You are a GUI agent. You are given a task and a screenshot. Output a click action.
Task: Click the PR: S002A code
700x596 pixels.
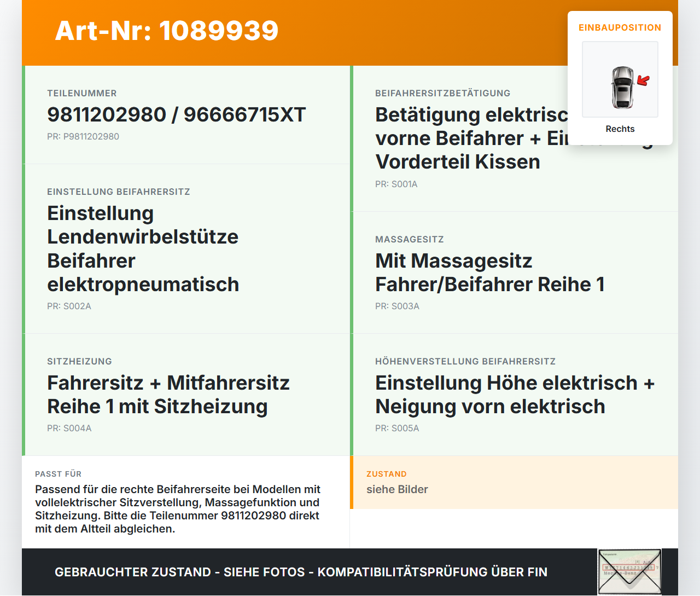(69, 306)
